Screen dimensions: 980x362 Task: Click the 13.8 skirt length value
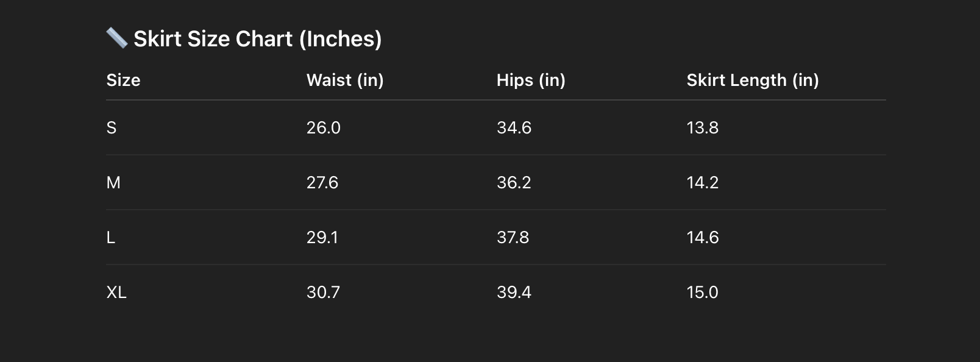[x=703, y=128]
